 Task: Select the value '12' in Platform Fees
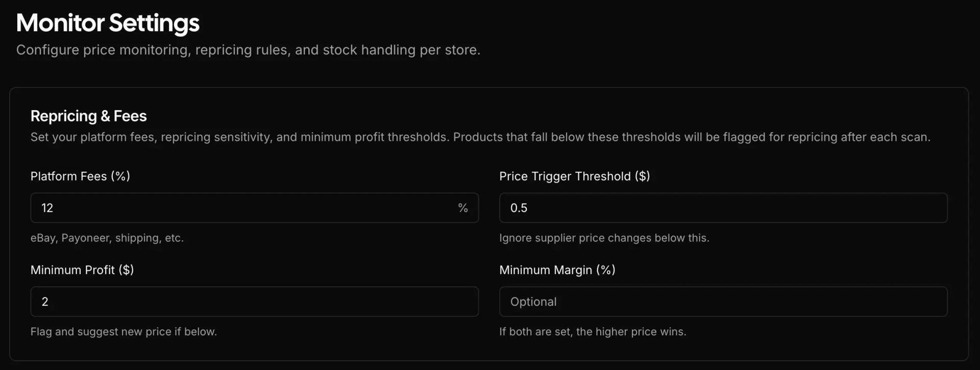point(47,208)
